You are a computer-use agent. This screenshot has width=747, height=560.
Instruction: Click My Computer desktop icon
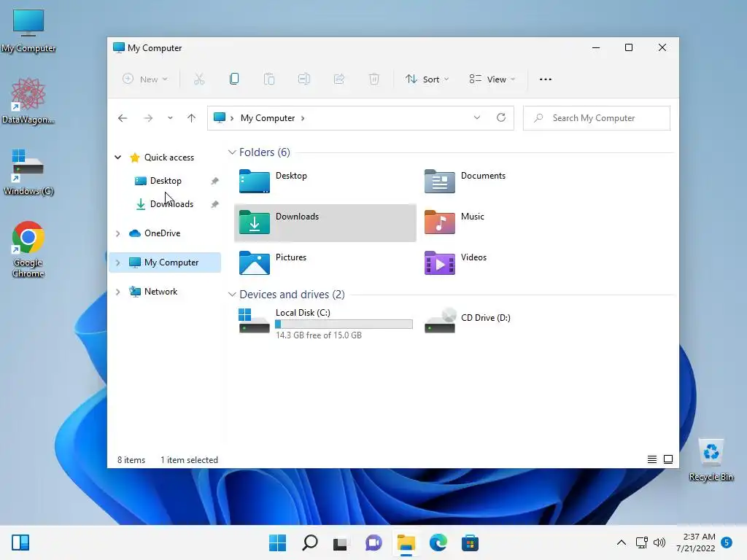click(x=28, y=31)
